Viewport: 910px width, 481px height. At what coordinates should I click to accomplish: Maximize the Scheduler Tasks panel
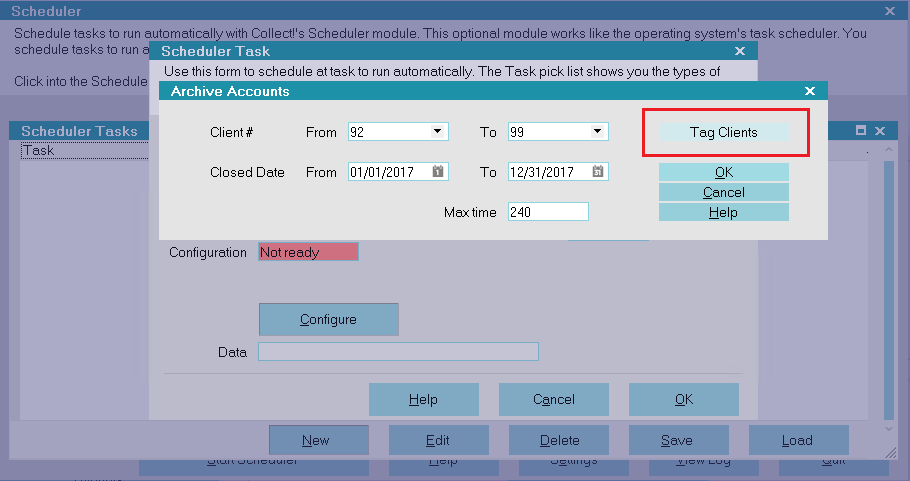coord(861,131)
